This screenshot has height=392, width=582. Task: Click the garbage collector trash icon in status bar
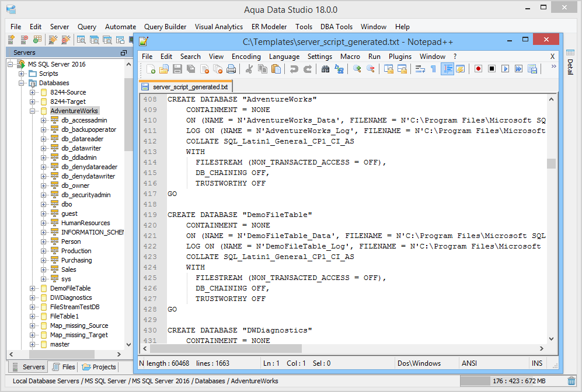coord(571,381)
